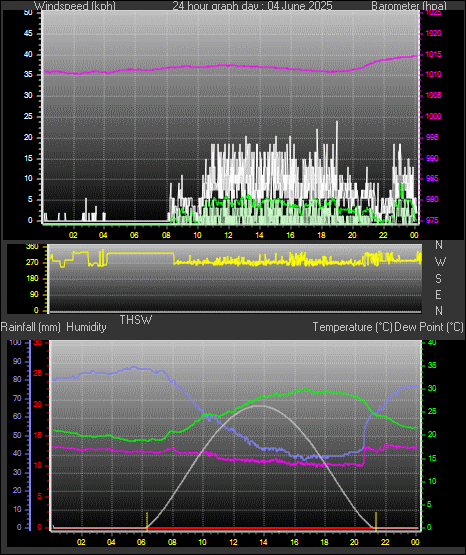The height and width of the screenshot is (555, 466).
Task: Click the 985 barometer axis value
Action: 432,178
